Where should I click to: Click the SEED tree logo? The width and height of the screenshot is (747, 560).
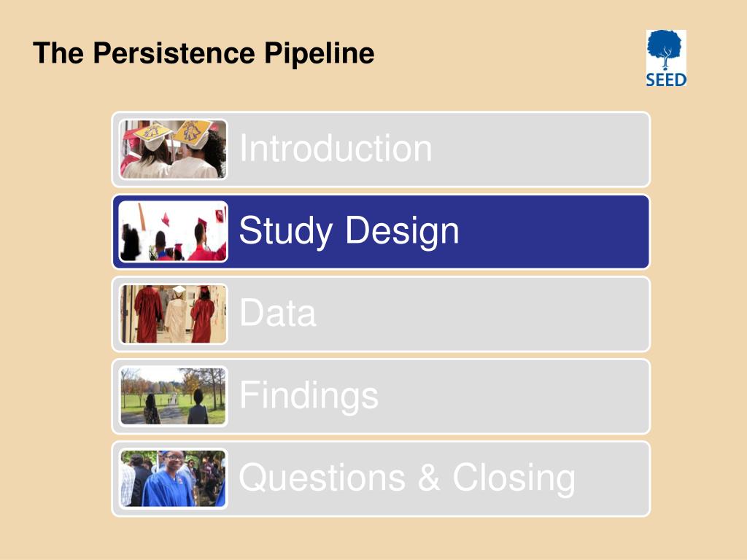(666, 58)
